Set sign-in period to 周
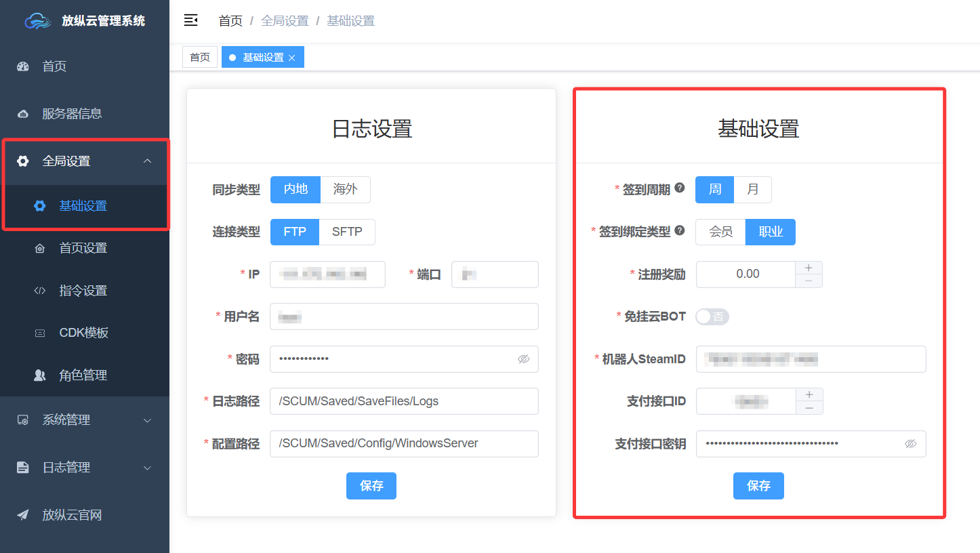Screen dimensions: 980x553 point(715,190)
